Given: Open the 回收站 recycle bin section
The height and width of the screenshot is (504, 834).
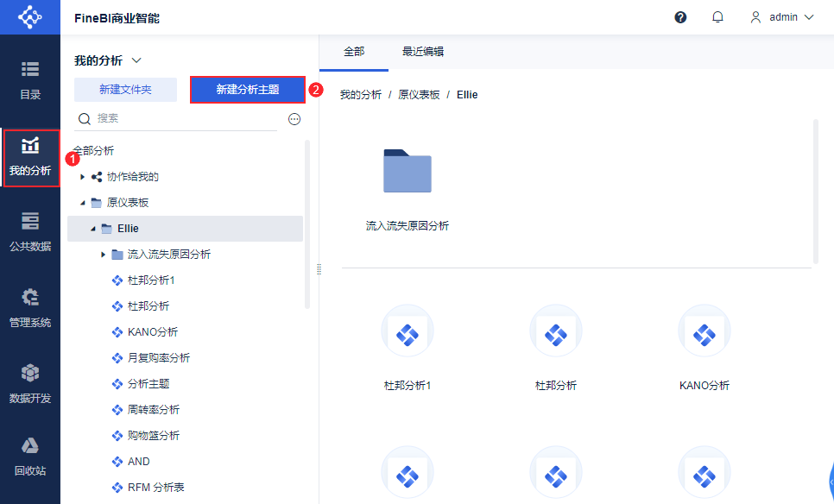Looking at the screenshot, I should (x=29, y=457).
